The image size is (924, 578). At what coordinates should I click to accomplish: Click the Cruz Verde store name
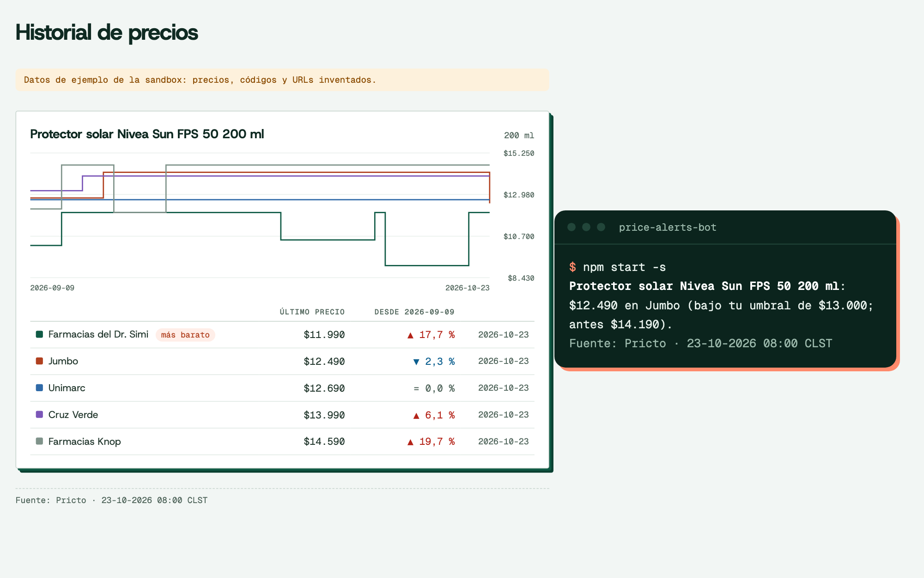(73, 415)
